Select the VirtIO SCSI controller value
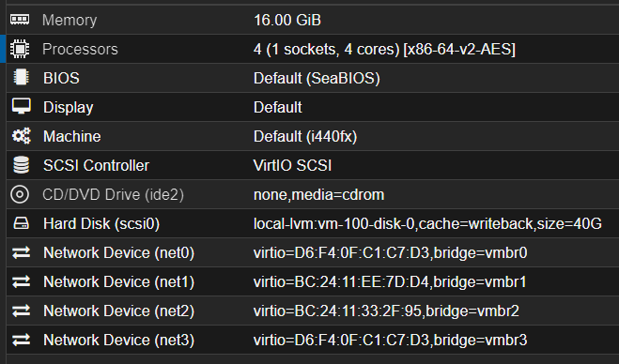The height and width of the screenshot is (364, 619). tap(292, 166)
